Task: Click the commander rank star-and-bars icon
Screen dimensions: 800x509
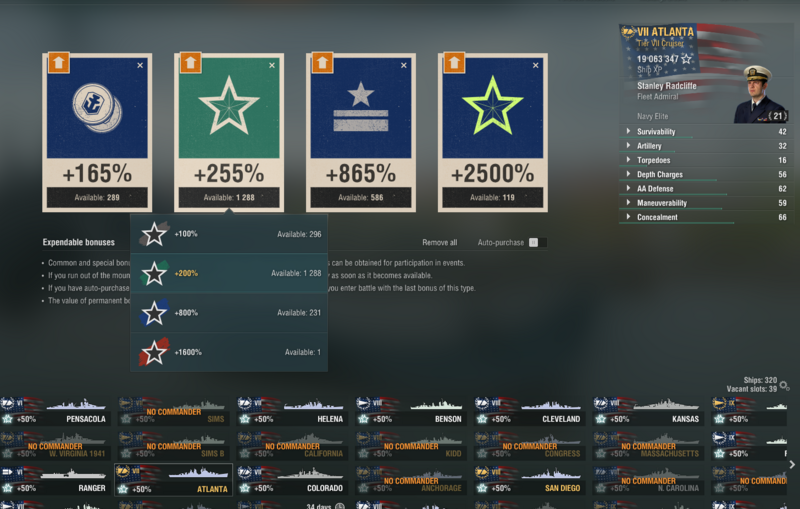Action: (361, 106)
